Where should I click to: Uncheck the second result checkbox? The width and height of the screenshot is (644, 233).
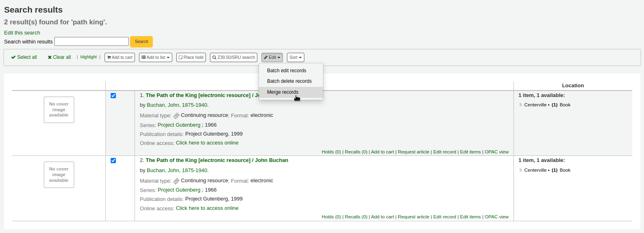[113, 161]
